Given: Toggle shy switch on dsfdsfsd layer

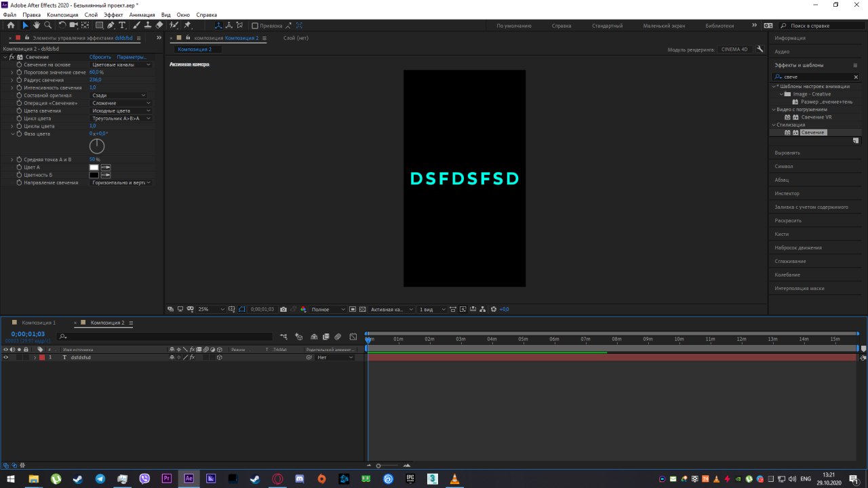Looking at the screenshot, I should (172, 357).
